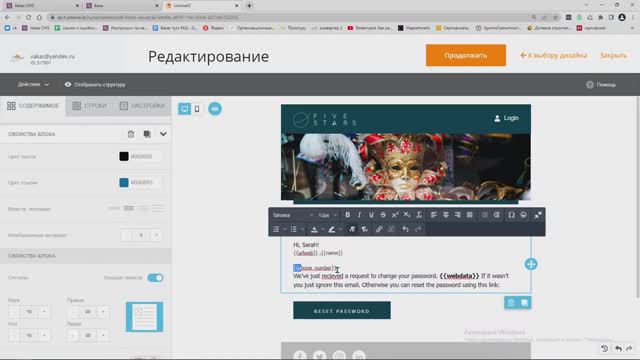Insert a numbered list
The height and width of the screenshot is (360, 640).
276,229
